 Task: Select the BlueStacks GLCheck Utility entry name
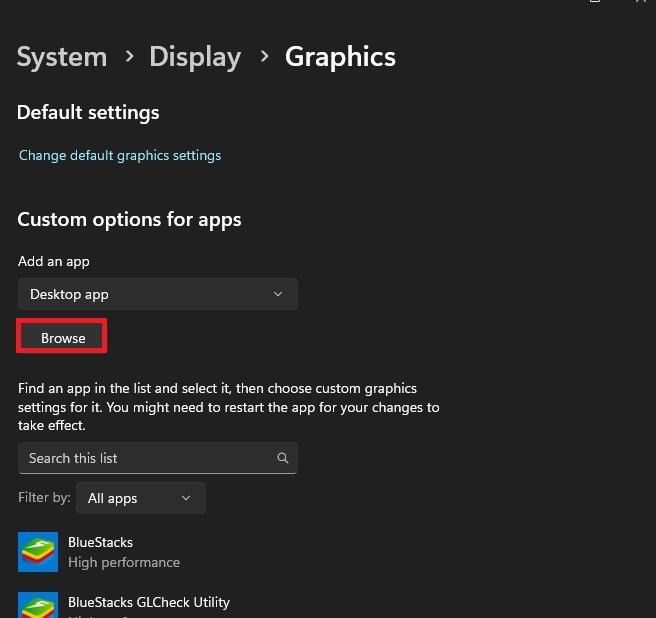(149, 602)
